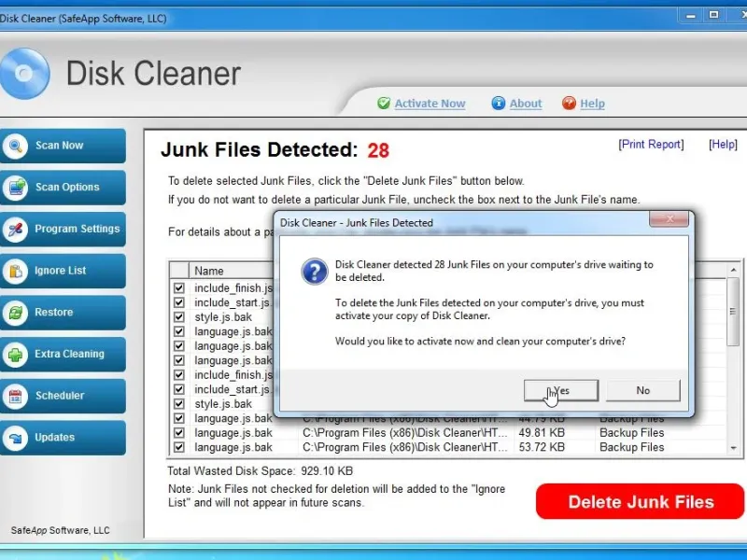
Task: Click the file list scrollbar thumb
Action: (x=733, y=312)
